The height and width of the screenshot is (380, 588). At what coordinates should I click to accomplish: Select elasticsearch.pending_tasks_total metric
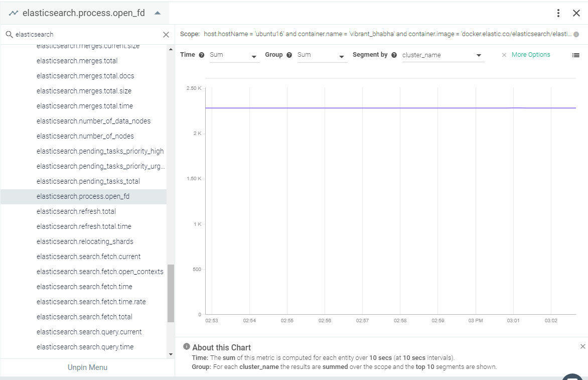click(x=83, y=181)
